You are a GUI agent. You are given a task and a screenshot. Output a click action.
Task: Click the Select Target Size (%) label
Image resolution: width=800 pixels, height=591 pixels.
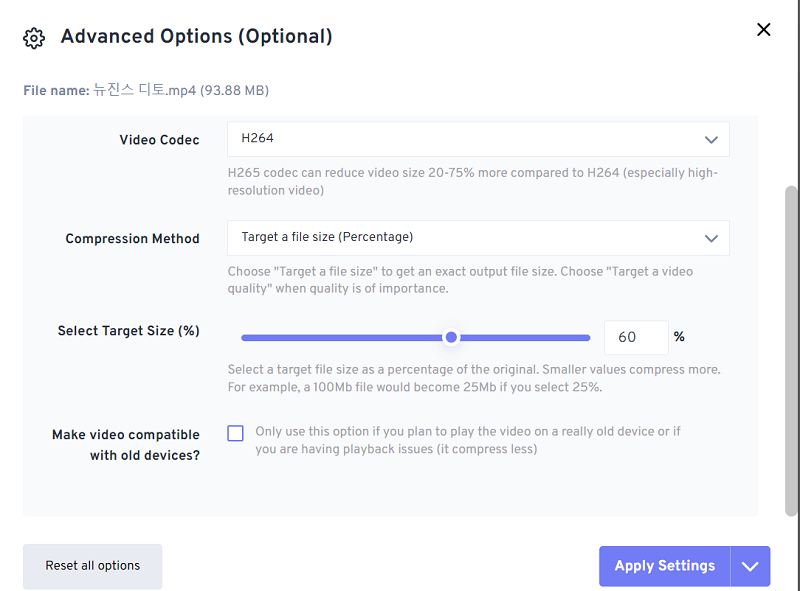(128, 331)
